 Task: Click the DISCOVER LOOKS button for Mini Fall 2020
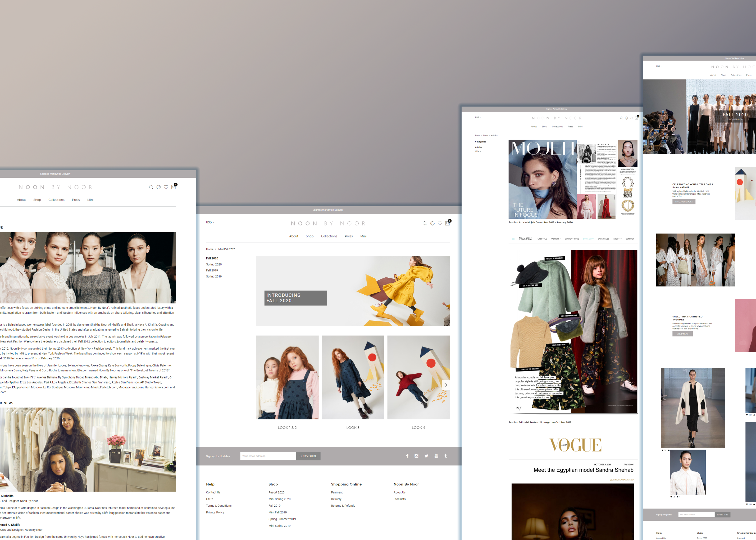tap(684, 202)
